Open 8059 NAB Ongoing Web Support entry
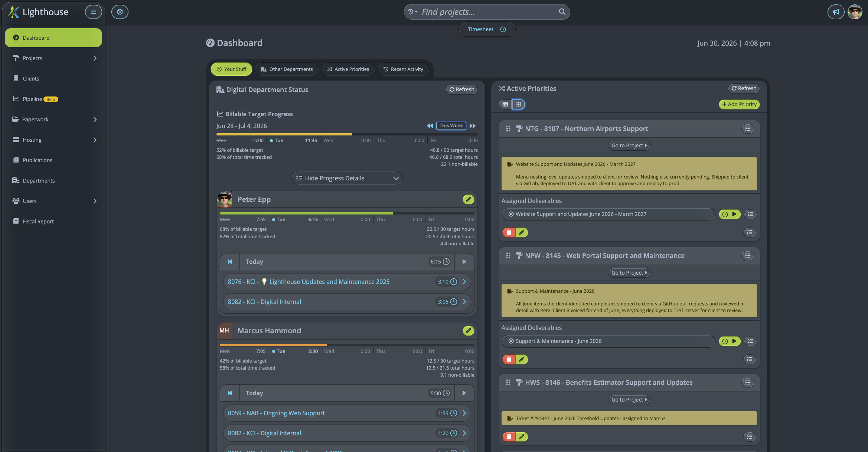Image resolution: width=868 pixels, height=452 pixels. (x=347, y=413)
